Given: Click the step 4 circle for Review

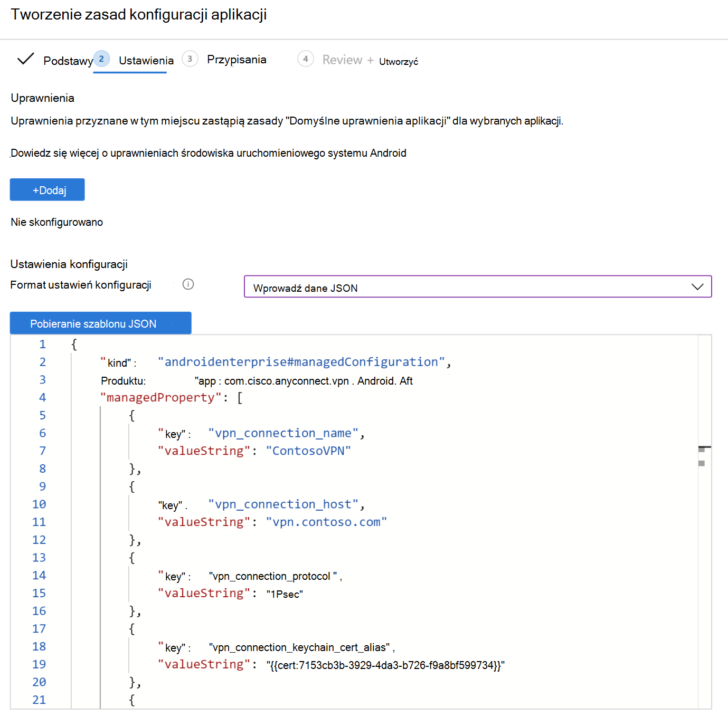Looking at the screenshot, I should (306, 59).
